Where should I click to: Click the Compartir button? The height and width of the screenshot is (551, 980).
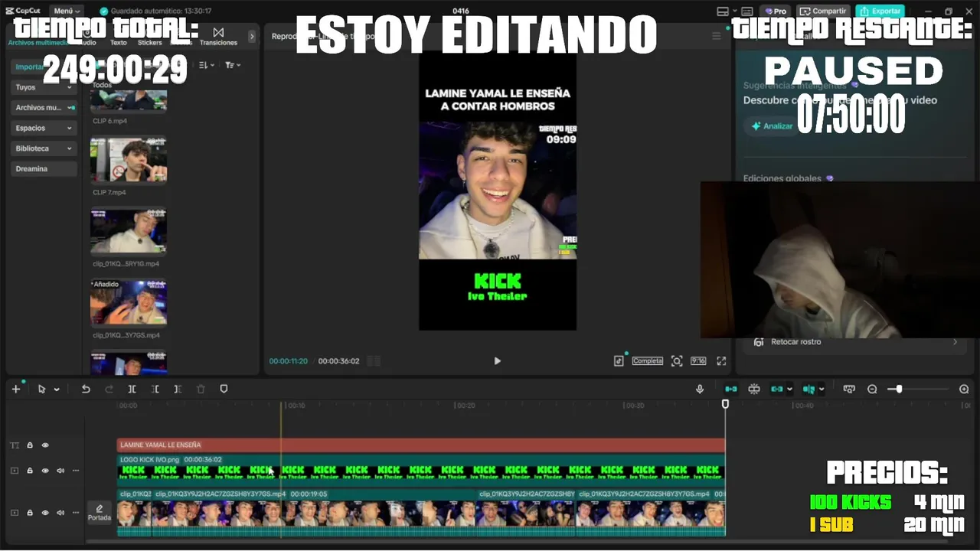823,11
